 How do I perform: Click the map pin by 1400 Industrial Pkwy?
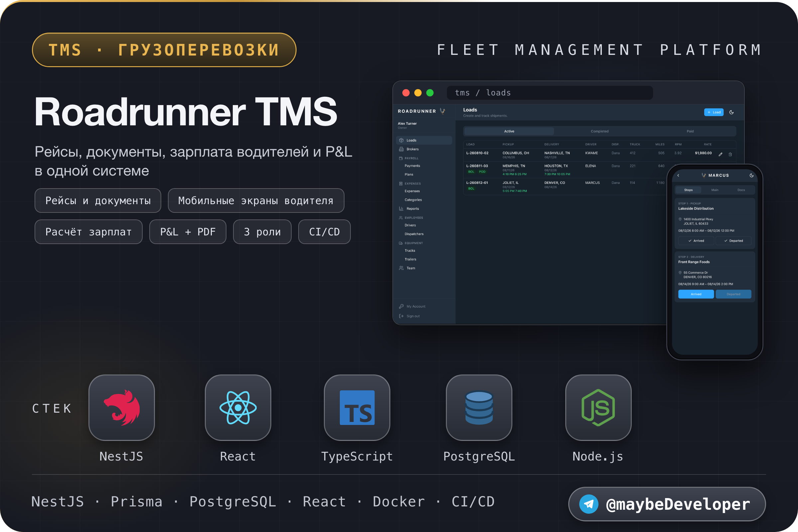click(680, 219)
